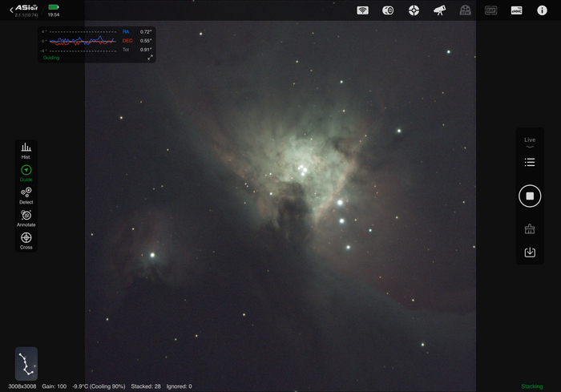Screen dimensions: 561x392
Task: Go back using the ASIAIR back arrow
Action: [x=11, y=10]
